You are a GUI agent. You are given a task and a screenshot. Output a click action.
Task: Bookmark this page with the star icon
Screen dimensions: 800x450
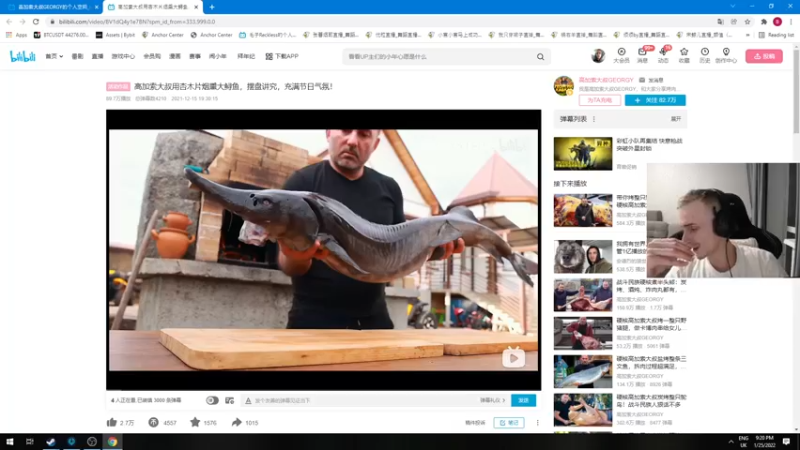click(x=747, y=21)
